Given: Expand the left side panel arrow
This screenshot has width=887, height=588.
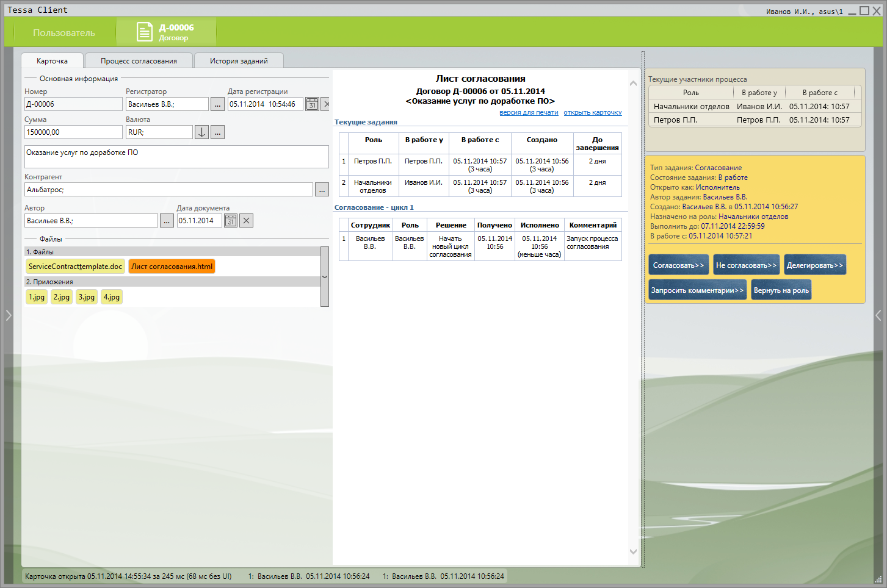Looking at the screenshot, I should [9, 315].
